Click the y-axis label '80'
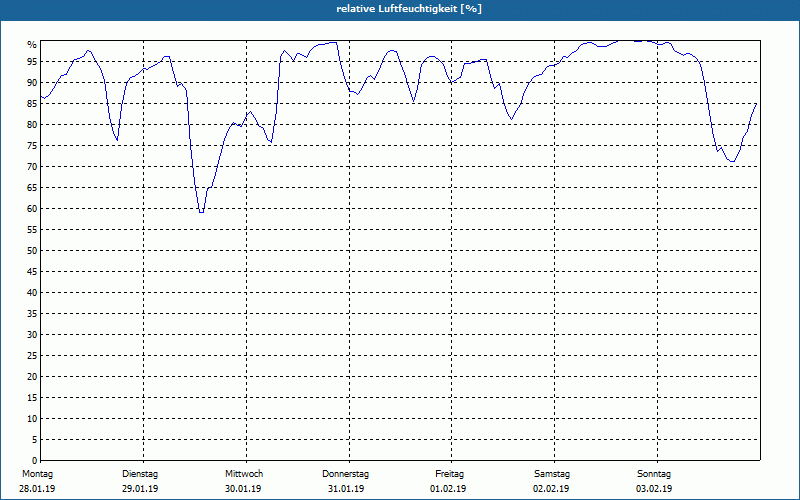The image size is (800, 500). click(x=32, y=124)
